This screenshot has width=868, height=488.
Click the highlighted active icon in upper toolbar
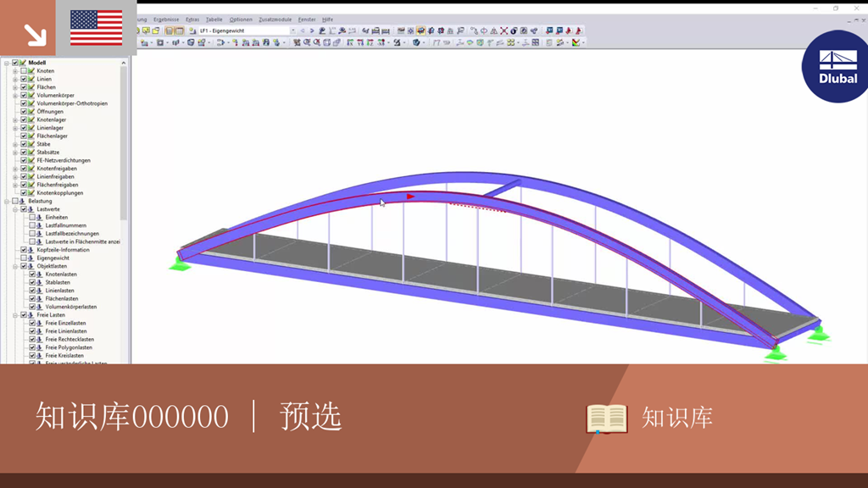[x=420, y=31]
